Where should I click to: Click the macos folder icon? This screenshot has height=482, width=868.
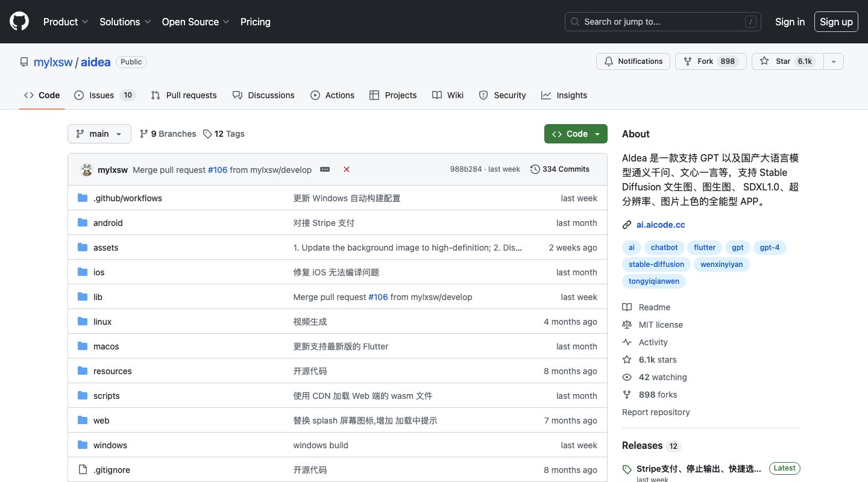click(83, 346)
